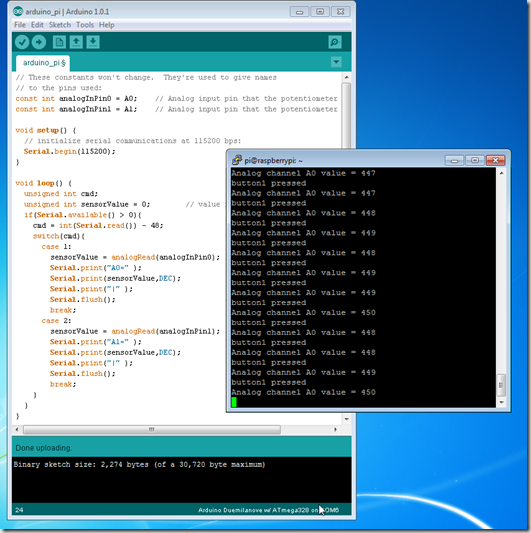Click the editor vertical scroll down arrow
This screenshot has height=533, width=531.
(346, 419)
